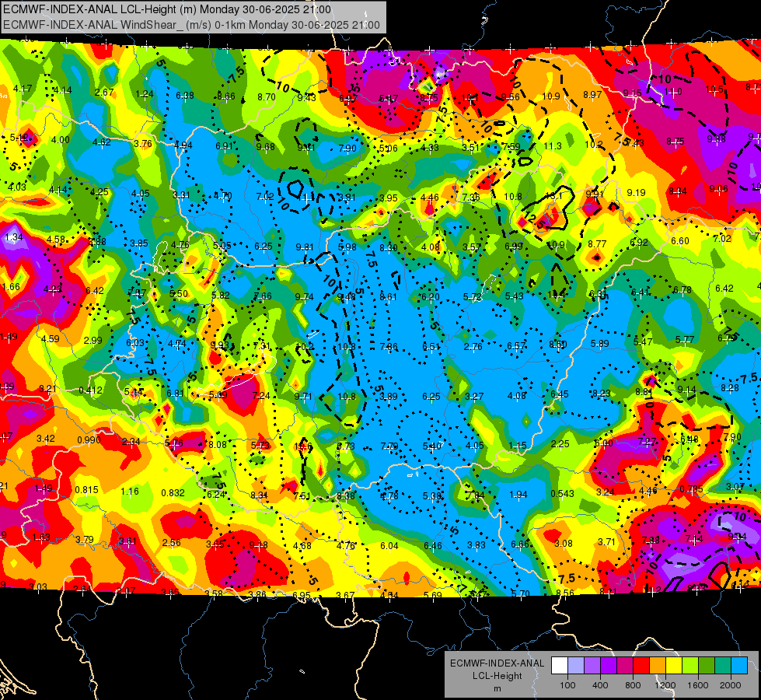Click the wind shear value "2.25"
This screenshot has width=761, height=700.
point(560,443)
